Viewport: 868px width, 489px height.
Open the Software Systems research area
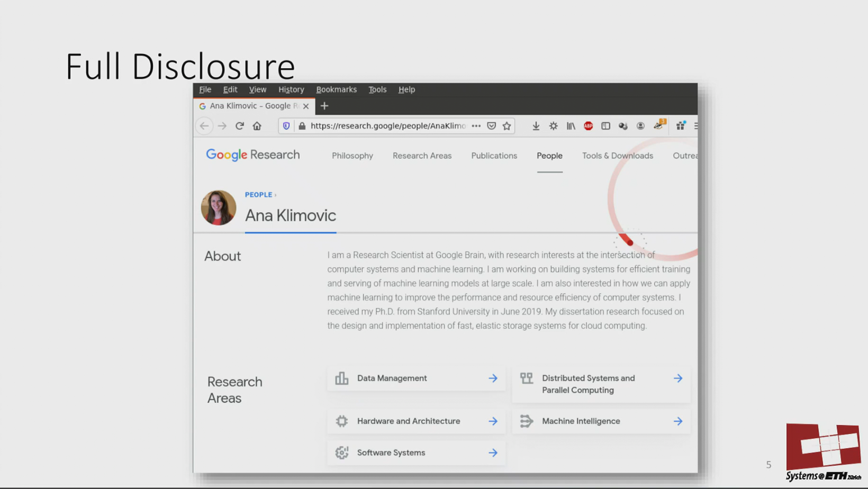coord(416,453)
